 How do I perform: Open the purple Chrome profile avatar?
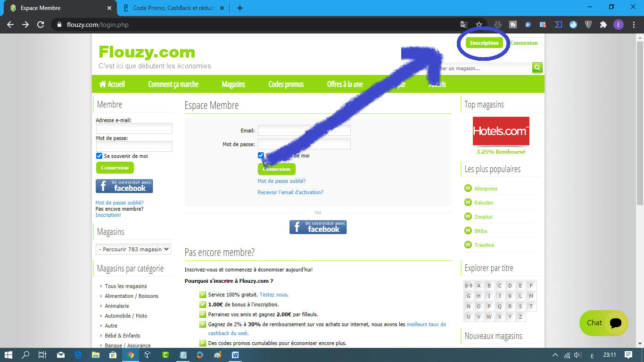619,25
